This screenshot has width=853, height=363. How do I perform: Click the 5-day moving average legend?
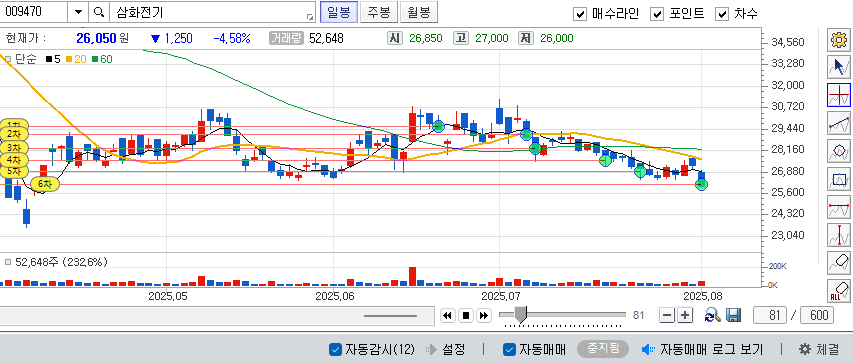pos(53,59)
